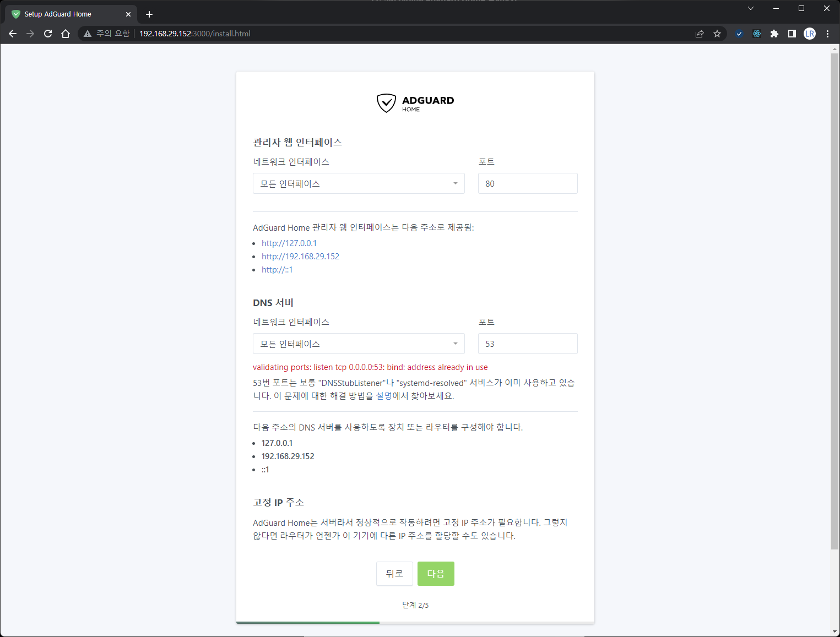Open the 설명 help link

point(384,396)
